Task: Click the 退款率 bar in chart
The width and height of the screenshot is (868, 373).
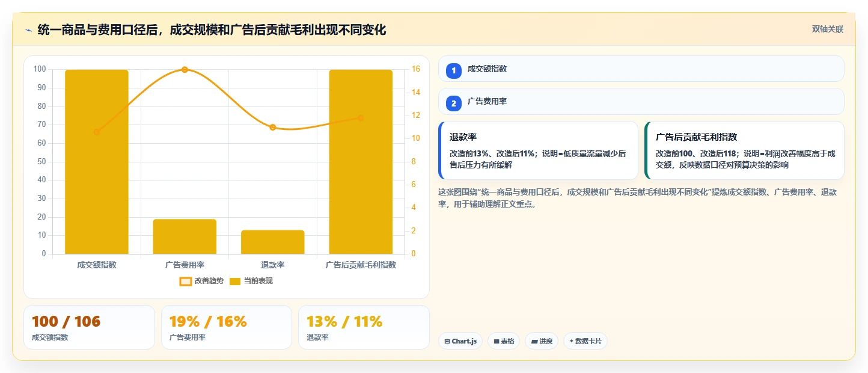Action: [x=273, y=242]
